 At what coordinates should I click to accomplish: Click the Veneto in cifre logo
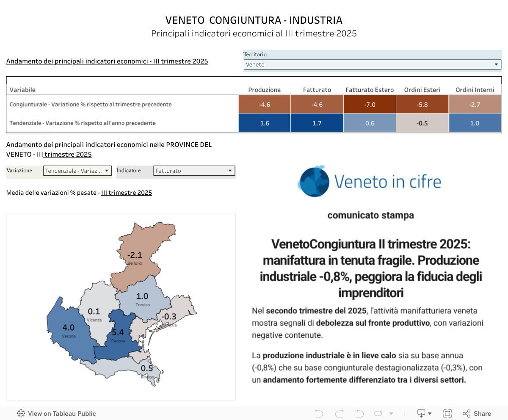coord(369,182)
